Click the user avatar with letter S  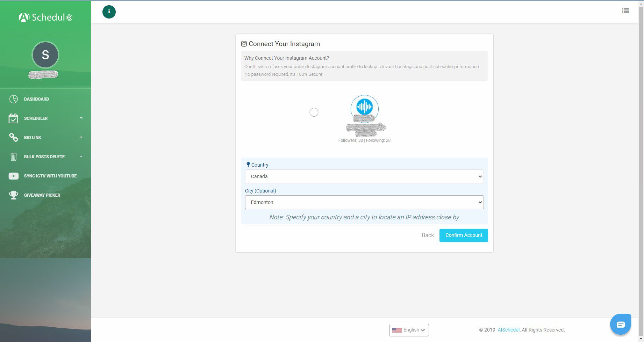pos(45,55)
